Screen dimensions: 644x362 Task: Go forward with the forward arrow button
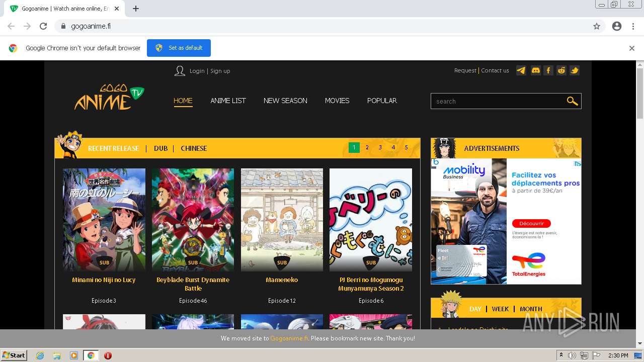point(27,26)
